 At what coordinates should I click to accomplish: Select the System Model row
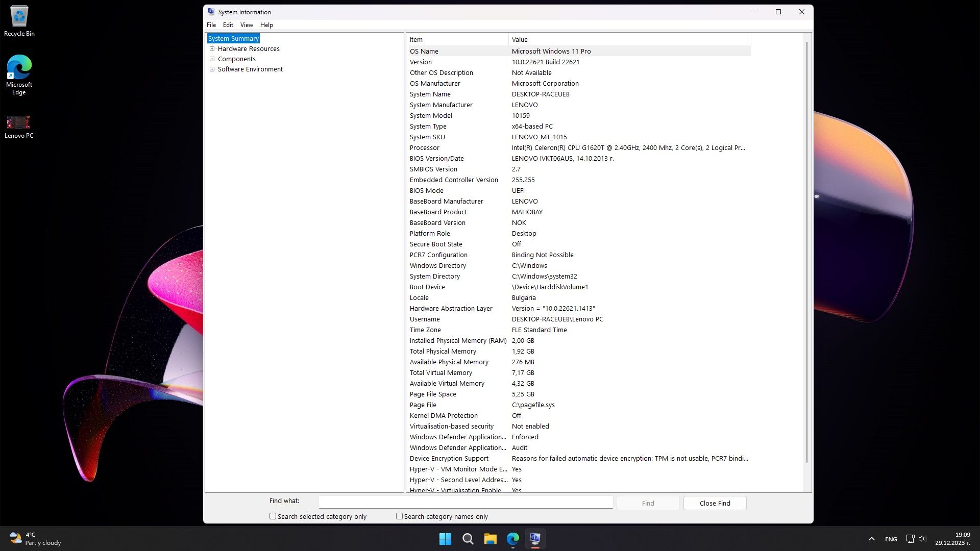(x=579, y=116)
